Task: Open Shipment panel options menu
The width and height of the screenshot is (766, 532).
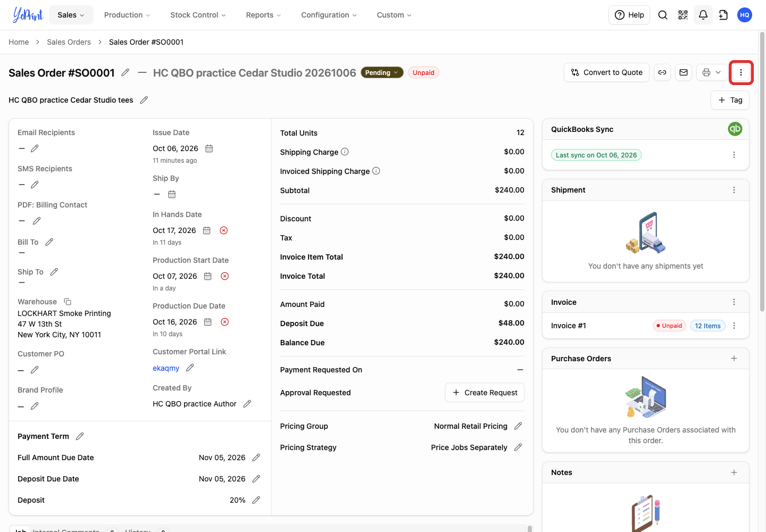Action: click(734, 190)
